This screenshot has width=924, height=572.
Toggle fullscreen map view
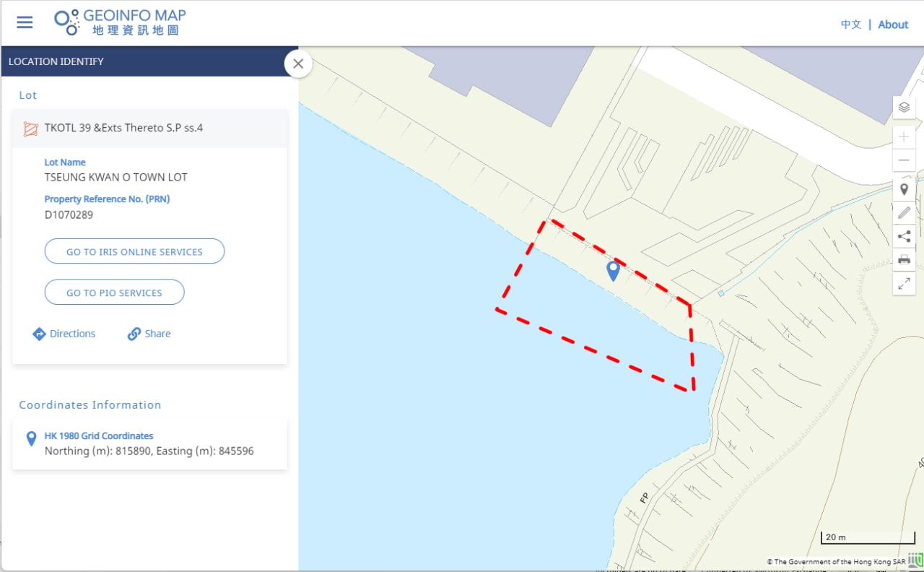(x=904, y=283)
